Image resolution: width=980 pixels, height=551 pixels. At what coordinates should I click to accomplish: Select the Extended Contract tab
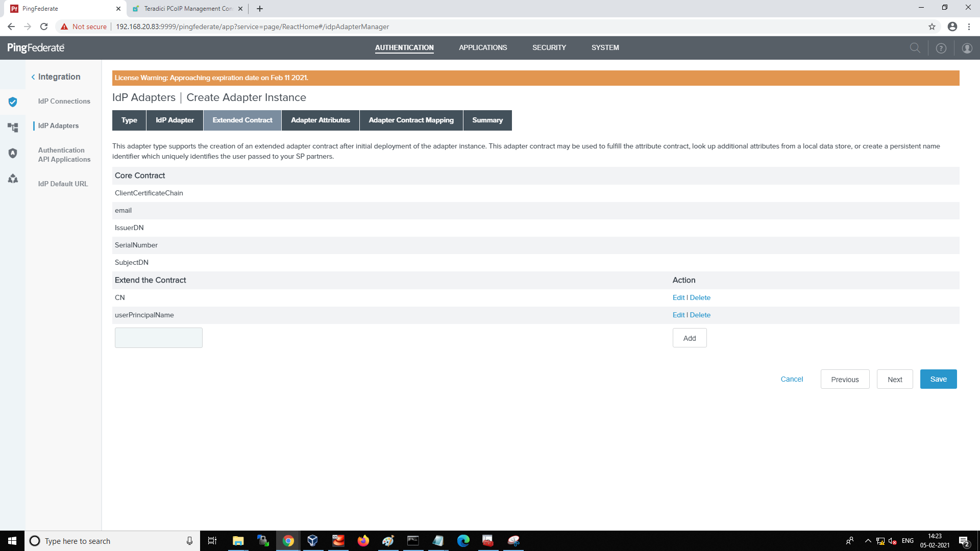[x=242, y=120]
